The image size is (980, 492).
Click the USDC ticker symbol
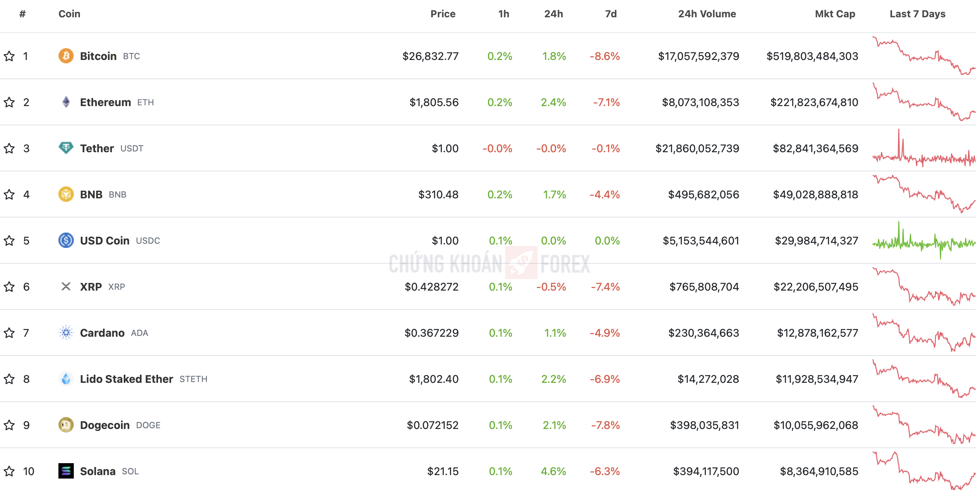[148, 241]
